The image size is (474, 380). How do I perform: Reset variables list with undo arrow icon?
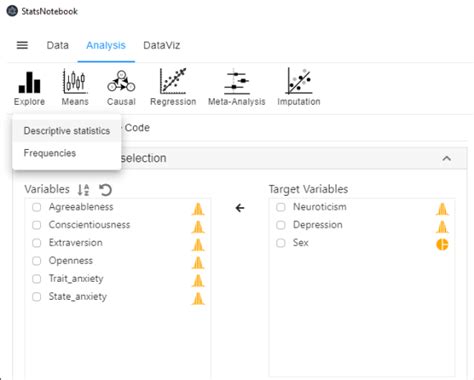105,190
